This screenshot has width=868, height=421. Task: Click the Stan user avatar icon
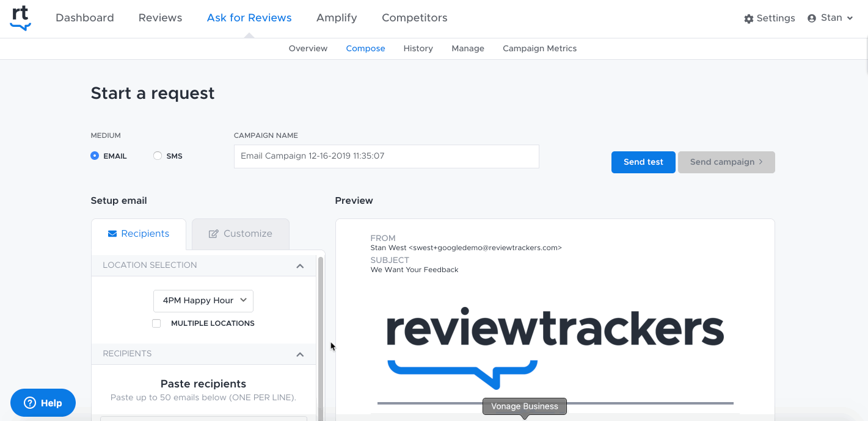click(812, 18)
